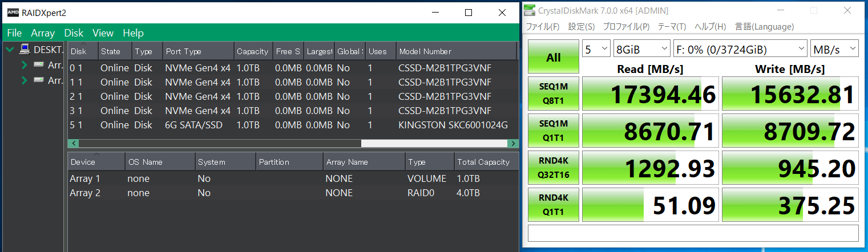Image resolution: width=868 pixels, height=252 pixels.
Task: Start the RND4K Q1T1 test
Action: click(x=554, y=205)
